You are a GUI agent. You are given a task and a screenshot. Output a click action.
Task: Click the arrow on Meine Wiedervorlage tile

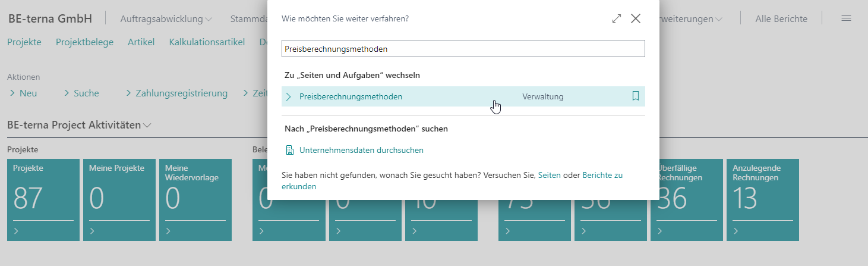click(169, 231)
